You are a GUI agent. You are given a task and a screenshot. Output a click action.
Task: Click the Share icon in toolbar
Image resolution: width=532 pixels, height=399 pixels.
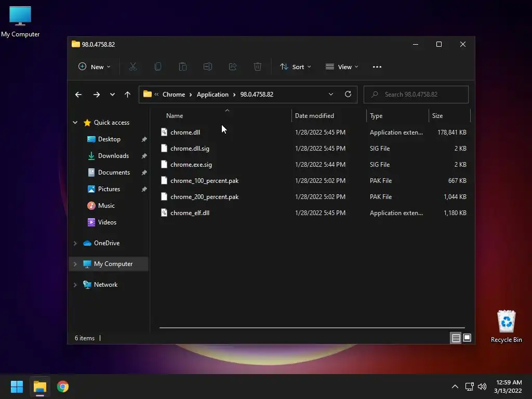pyautogui.click(x=233, y=67)
